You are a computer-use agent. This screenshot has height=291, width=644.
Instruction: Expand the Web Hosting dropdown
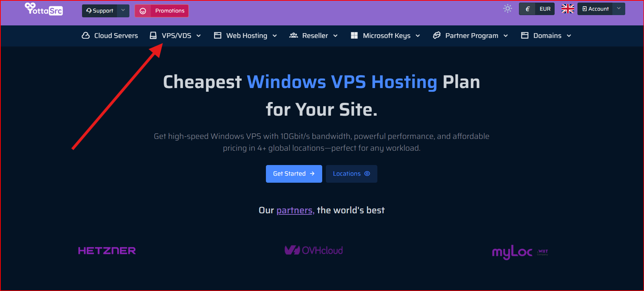[275, 36]
